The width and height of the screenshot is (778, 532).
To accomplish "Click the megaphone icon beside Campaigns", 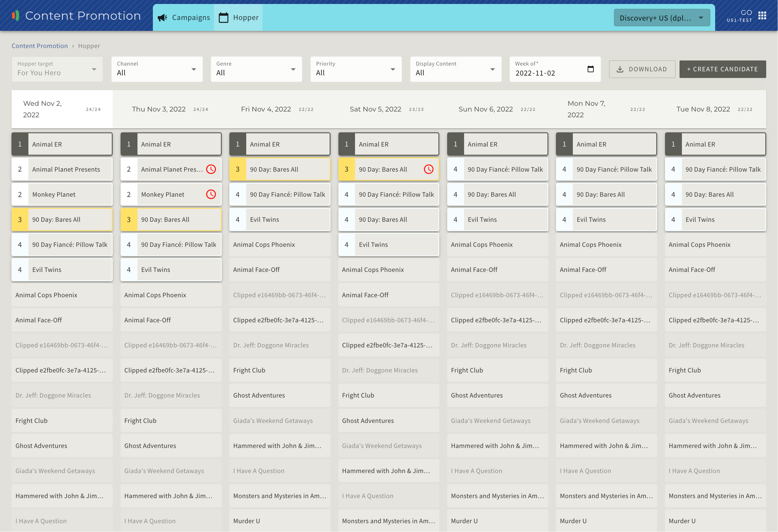I will (163, 17).
